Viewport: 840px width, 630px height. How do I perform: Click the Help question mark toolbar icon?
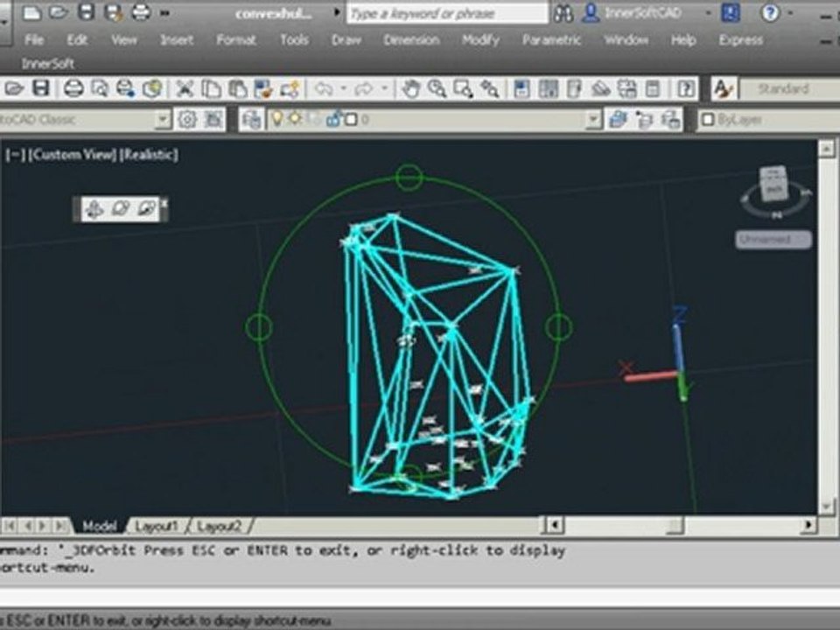(x=686, y=88)
